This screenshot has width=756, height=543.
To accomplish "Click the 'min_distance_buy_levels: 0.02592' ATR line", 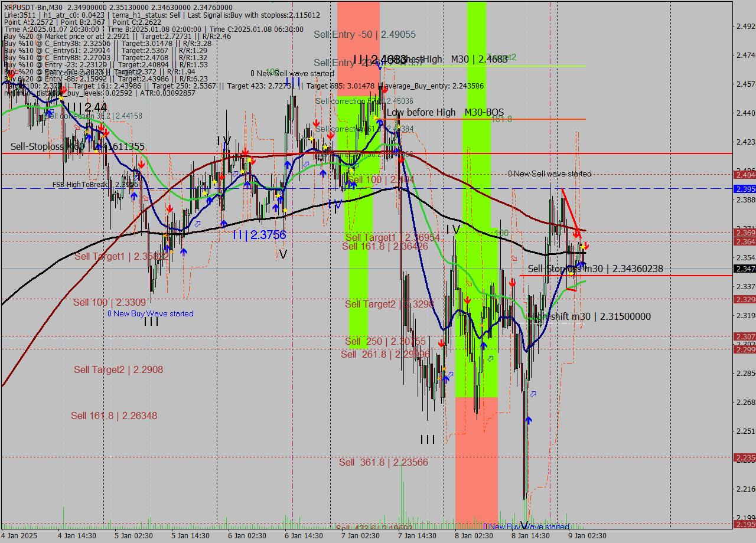I will point(100,93).
